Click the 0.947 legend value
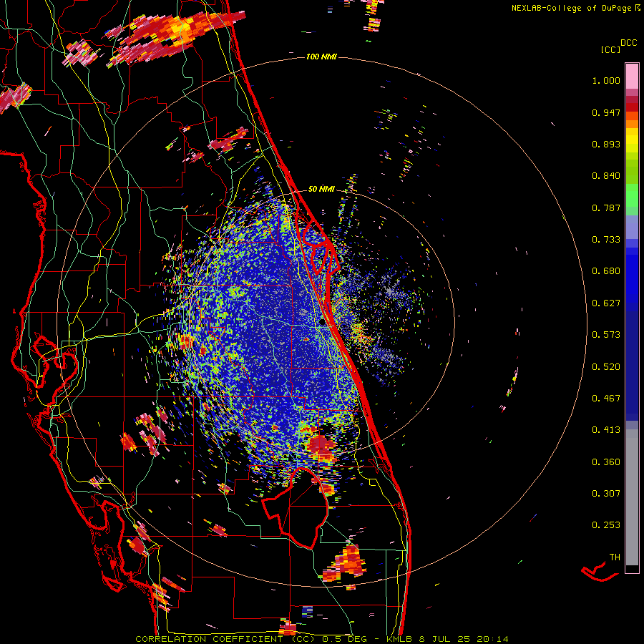 coord(606,112)
